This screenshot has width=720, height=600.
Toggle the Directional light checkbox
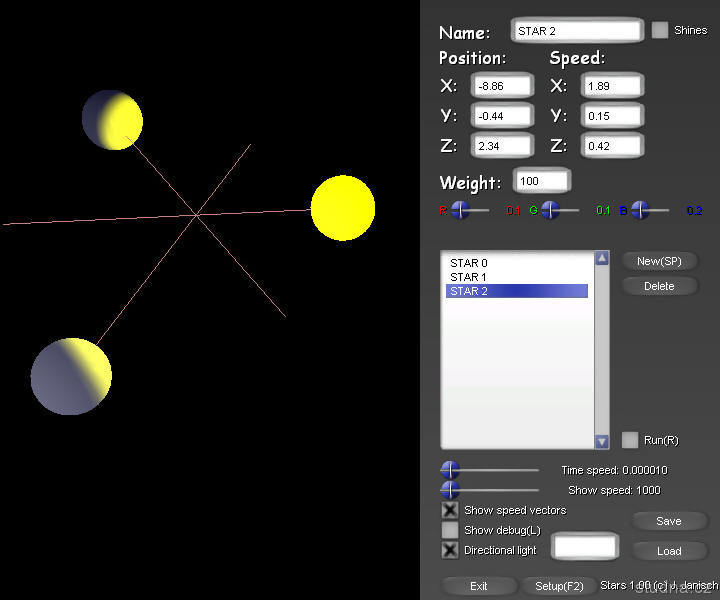point(450,550)
